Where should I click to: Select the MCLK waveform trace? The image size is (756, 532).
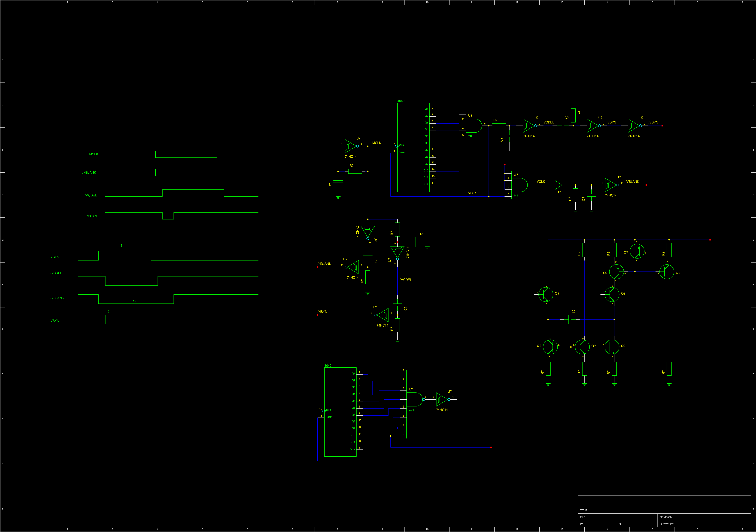[182, 154]
